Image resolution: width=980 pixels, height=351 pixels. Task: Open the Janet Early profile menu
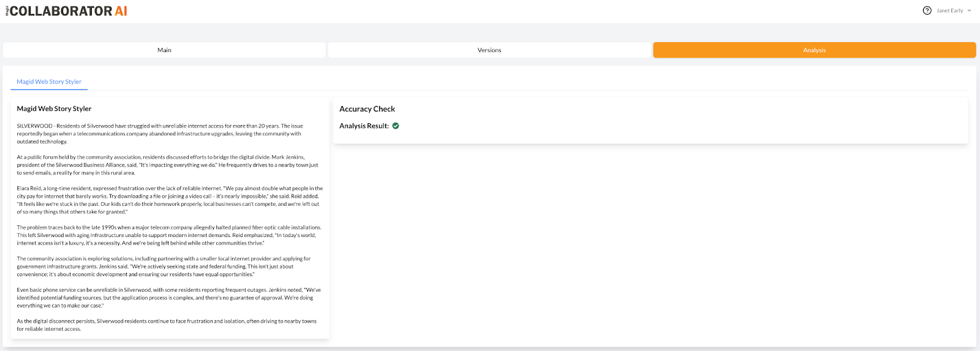coord(949,10)
